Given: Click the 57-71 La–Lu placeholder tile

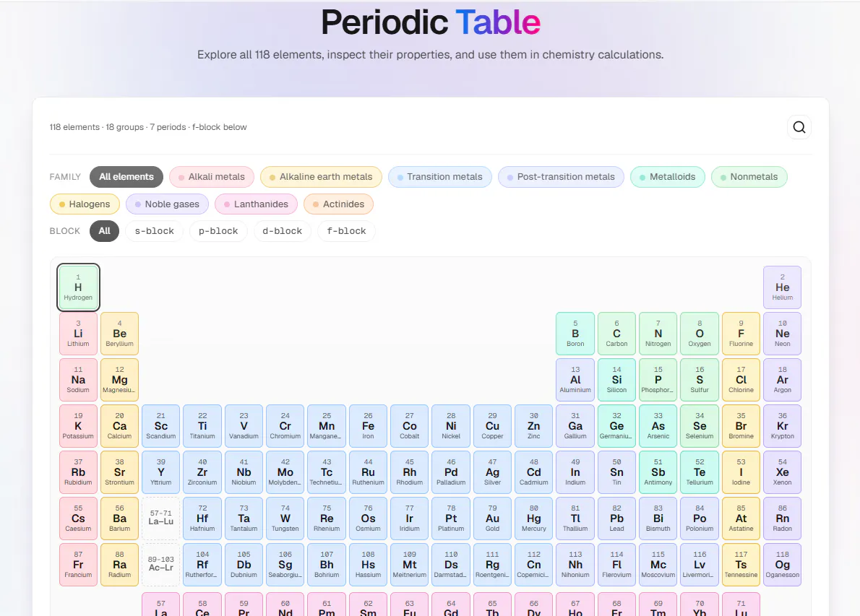Looking at the screenshot, I should point(160,519).
